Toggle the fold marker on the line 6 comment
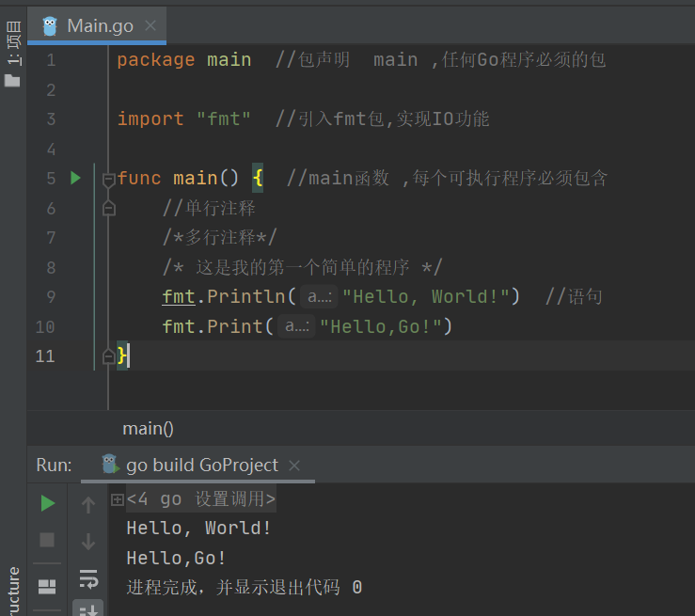The height and width of the screenshot is (616, 695). pyautogui.click(x=108, y=208)
